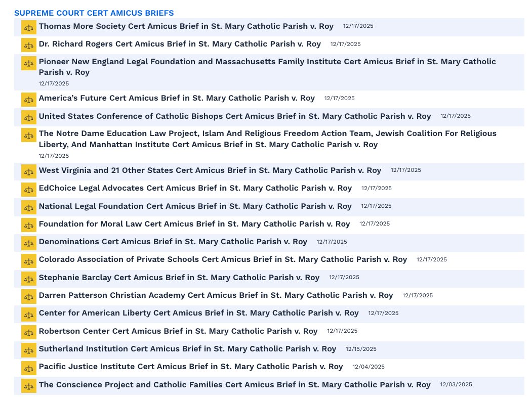Click scales icon beside Foundation for Moral Law brief
Screen dimensions: 532x404
[29, 225]
